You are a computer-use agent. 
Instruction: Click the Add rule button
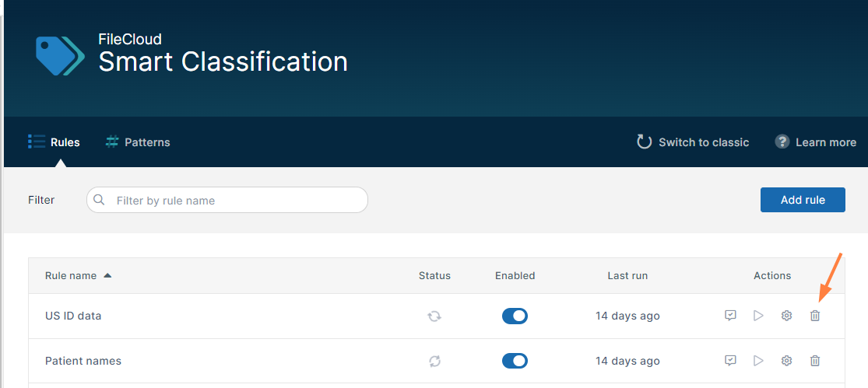point(802,200)
